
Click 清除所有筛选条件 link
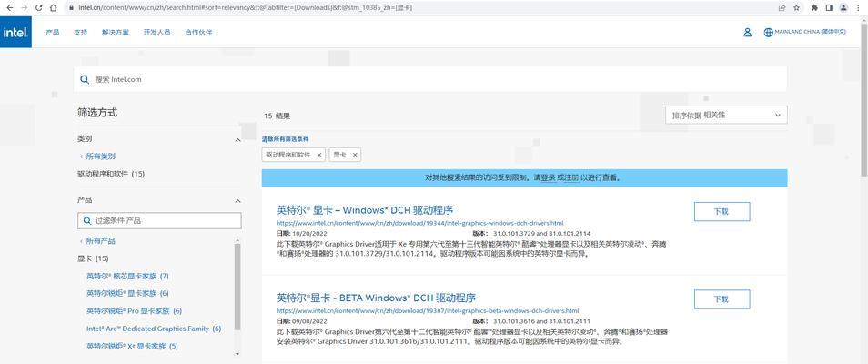[x=285, y=139]
